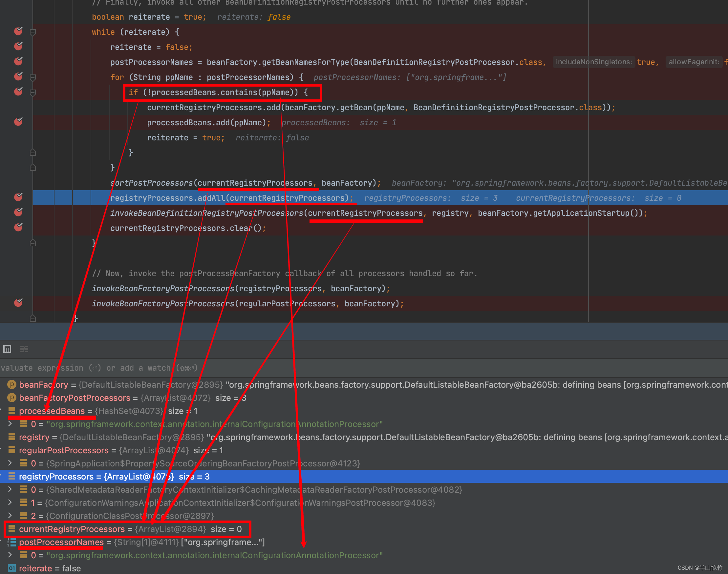Click the comment 'Now, invoke the postProcessBeanFactory callback'
The image size is (728, 574).
click(x=285, y=274)
